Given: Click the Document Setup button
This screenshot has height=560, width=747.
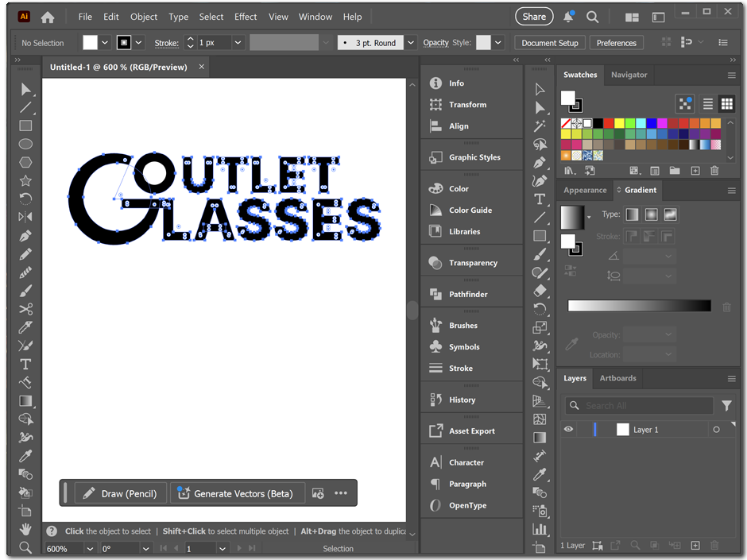Looking at the screenshot, I should tap(550, 43).
